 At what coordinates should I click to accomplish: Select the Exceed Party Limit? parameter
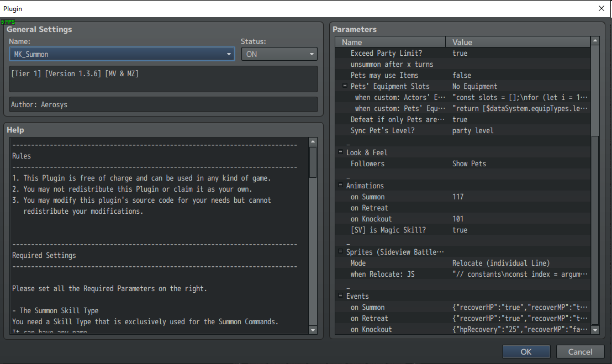[462, 53]
